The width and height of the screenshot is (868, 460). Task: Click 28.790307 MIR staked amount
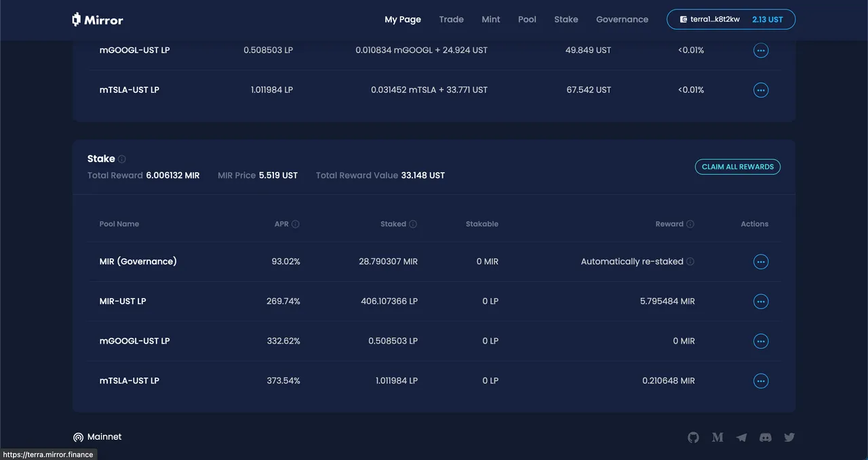point(388,262)
